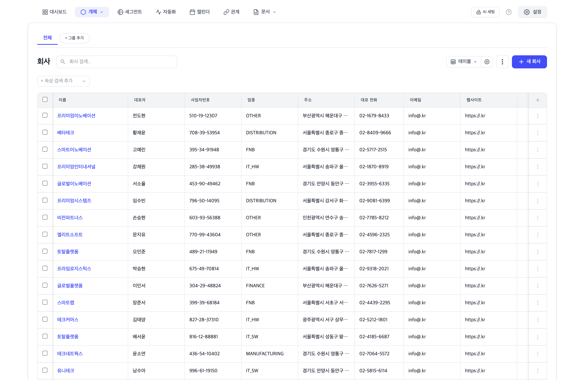This screenshot has width=588, height=380.
Task: Check the checkbox for 스마트랩 row
Action: click(45, 303)
